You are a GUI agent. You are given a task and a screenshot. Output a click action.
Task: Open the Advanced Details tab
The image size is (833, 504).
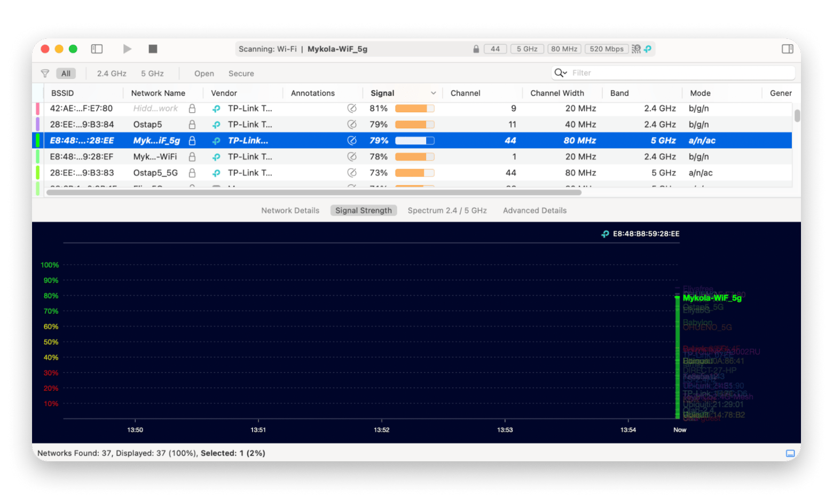point(535,210)
